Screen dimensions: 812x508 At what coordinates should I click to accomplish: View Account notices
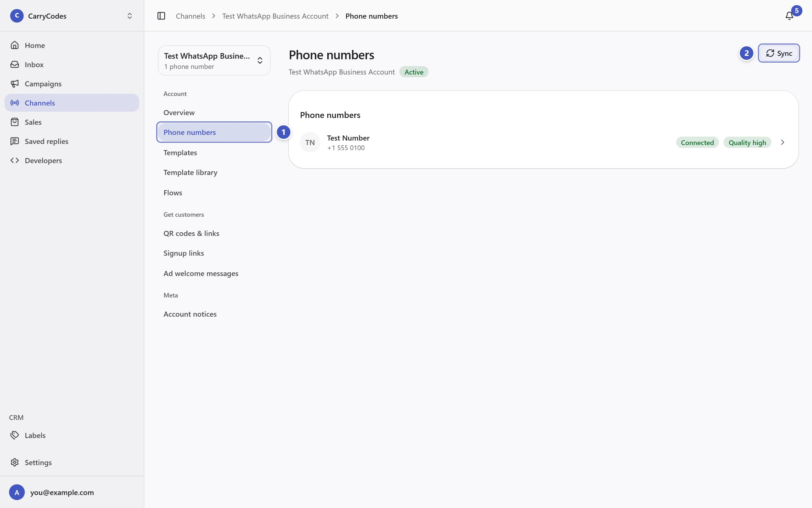coord(214,314)
